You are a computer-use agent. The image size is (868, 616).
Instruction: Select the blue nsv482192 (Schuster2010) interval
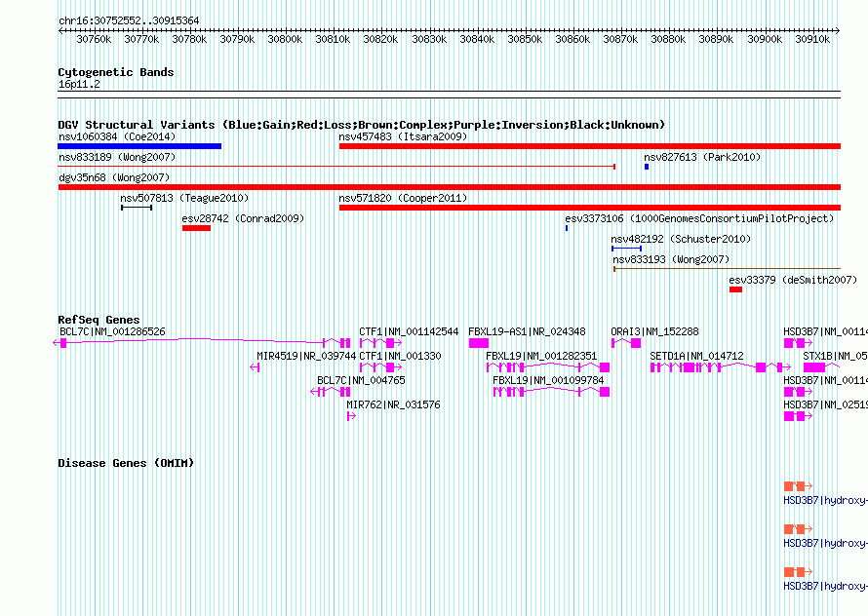click(x=627, y=249)
